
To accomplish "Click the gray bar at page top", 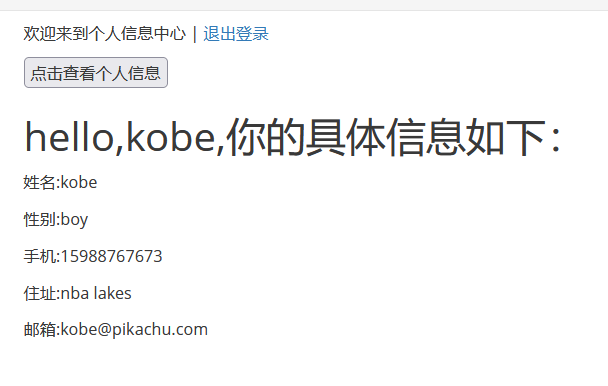I will click(304, 5).
